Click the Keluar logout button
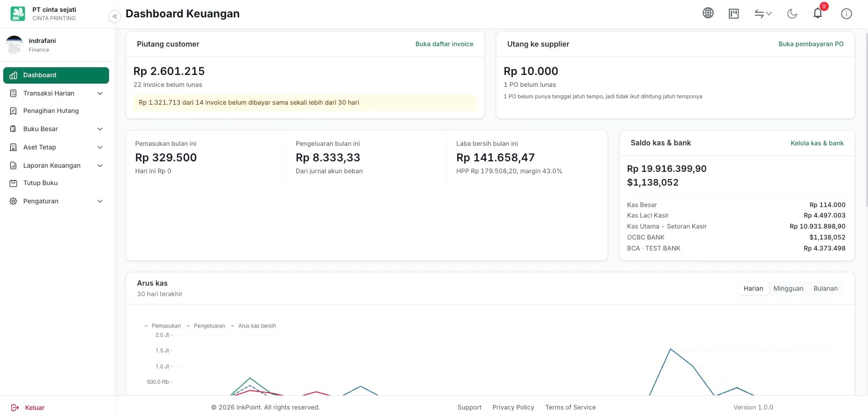The image size is (868, 415). point(28,408)
